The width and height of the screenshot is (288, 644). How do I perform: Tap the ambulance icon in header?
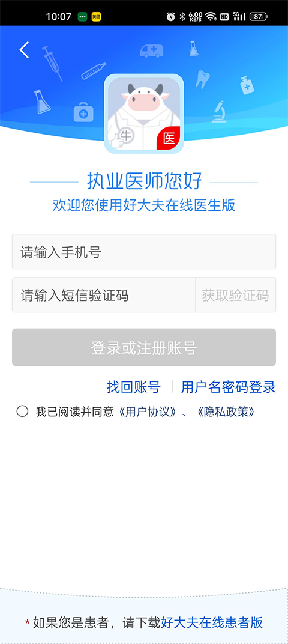[x=151, y=51]
